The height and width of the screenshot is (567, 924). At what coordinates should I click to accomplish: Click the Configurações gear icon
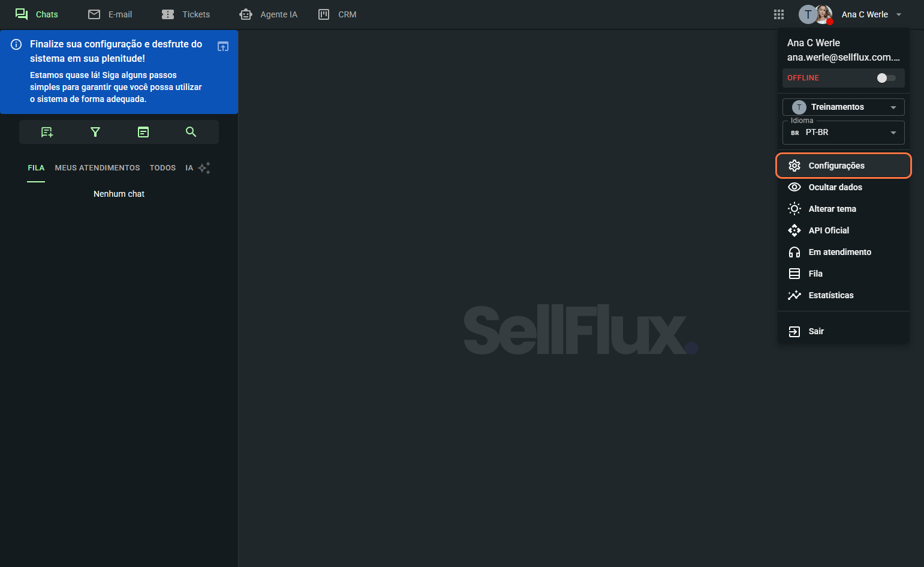(794, 166)
